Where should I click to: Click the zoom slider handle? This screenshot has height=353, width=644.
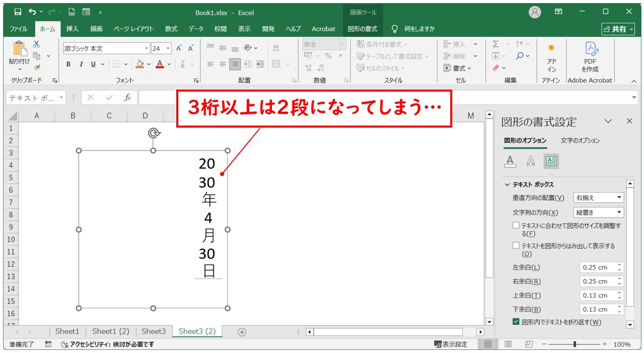[575, 344]
